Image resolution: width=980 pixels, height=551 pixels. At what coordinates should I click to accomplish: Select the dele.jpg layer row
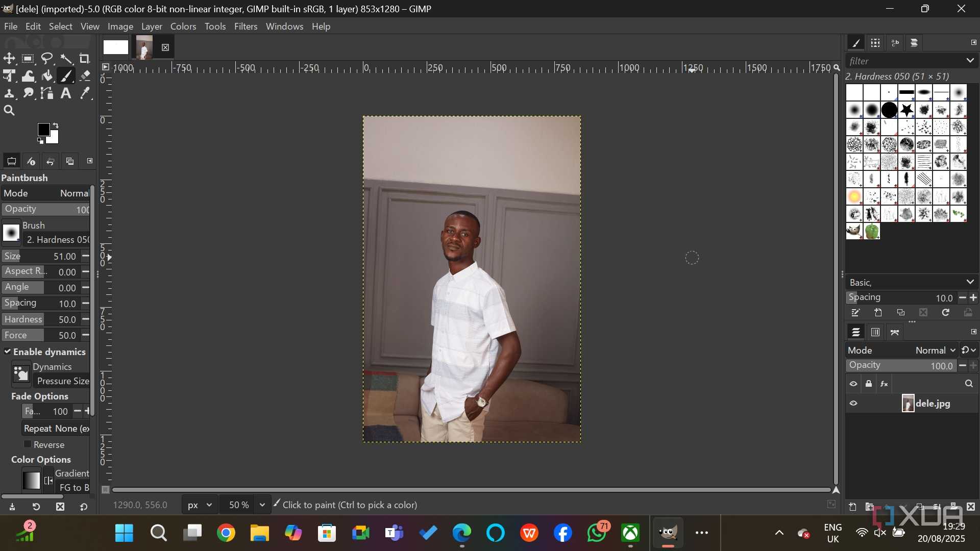(912, 404)
